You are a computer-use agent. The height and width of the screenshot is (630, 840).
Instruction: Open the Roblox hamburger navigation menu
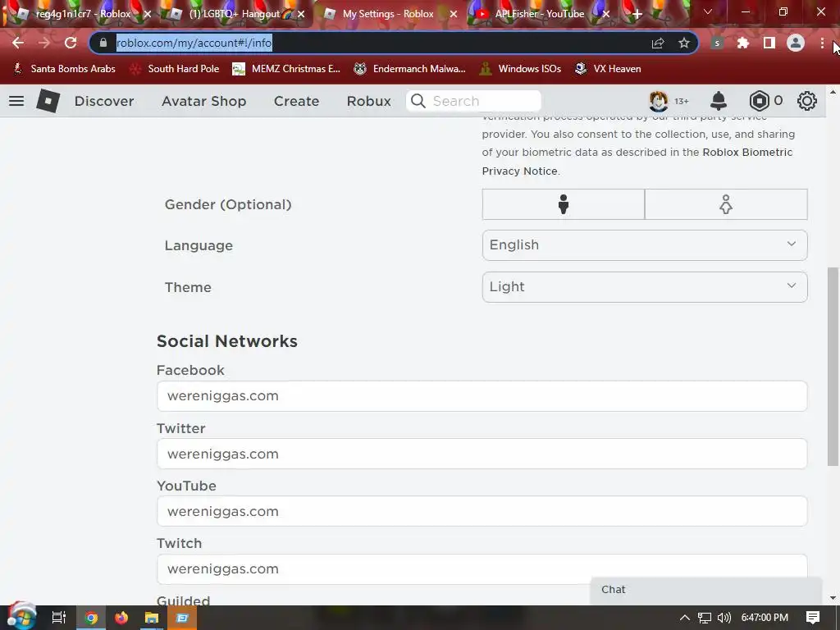[x=16, y=101]
